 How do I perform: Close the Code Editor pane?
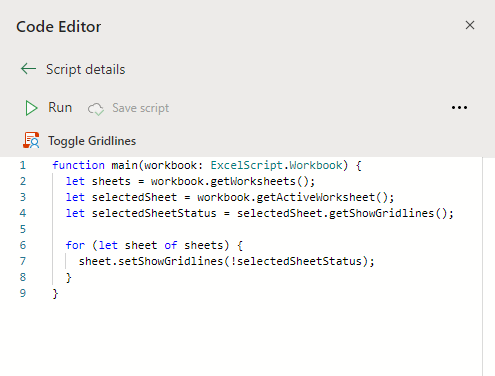470,25
